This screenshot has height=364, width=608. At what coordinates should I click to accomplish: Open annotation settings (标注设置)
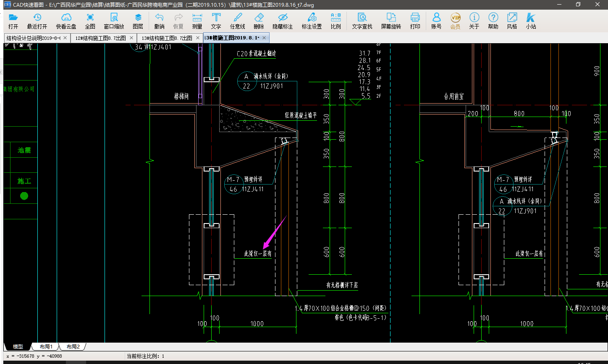[x=312, y=21]
